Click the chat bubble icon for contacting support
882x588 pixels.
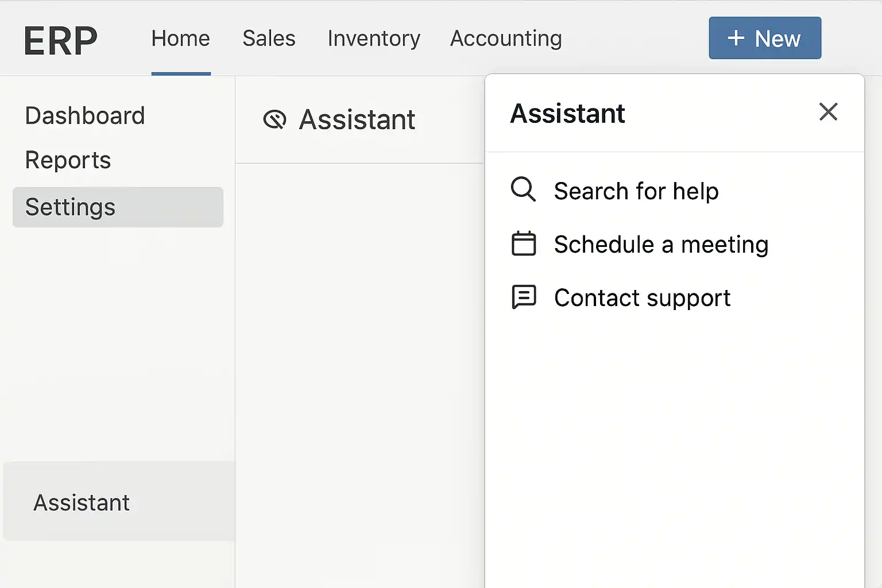click(524, 297)
